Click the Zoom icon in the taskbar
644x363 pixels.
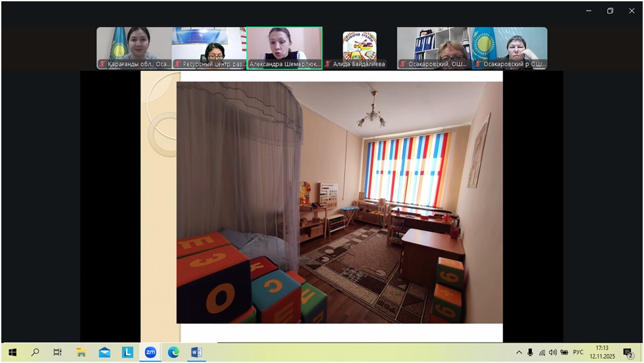(x=151, y=352)
